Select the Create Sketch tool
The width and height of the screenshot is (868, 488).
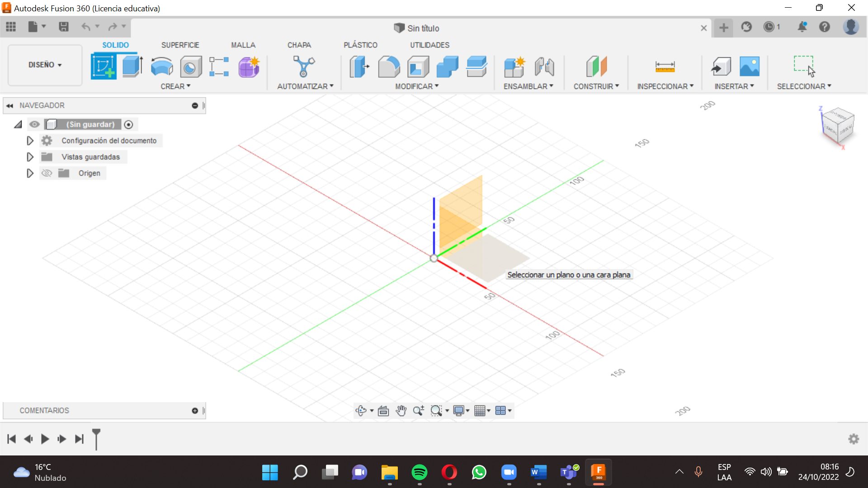(x=104, y=67)
